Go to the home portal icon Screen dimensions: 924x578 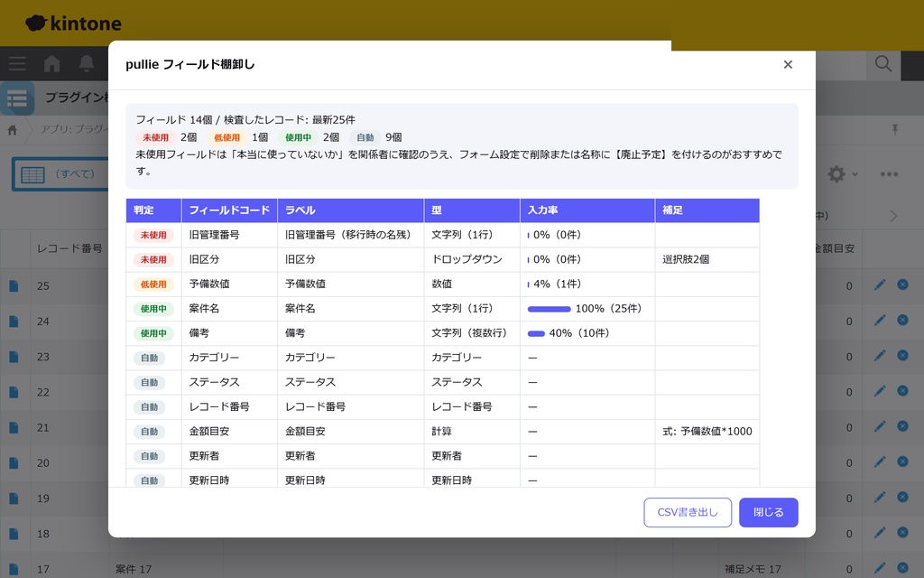[x=51, y=64]
